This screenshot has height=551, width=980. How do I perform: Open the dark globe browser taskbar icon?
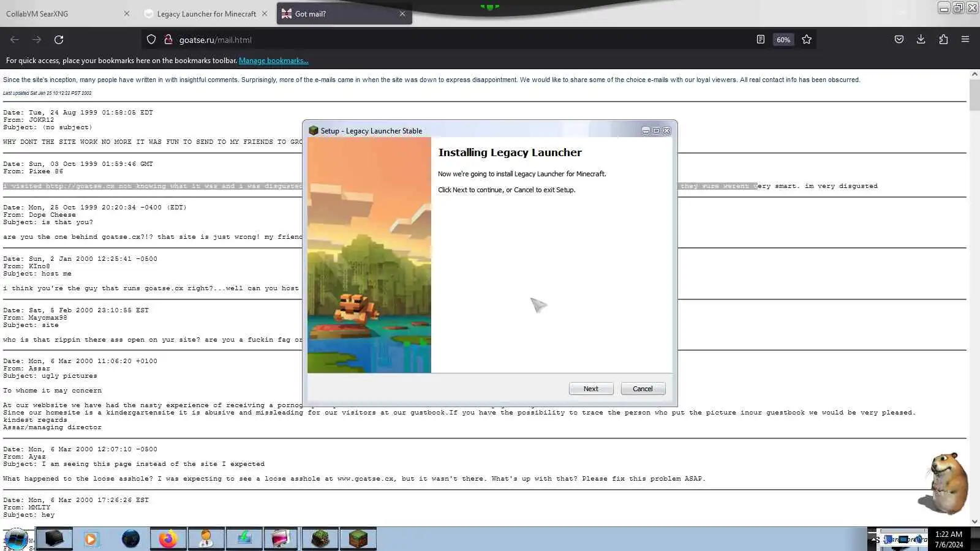point(130,539)
